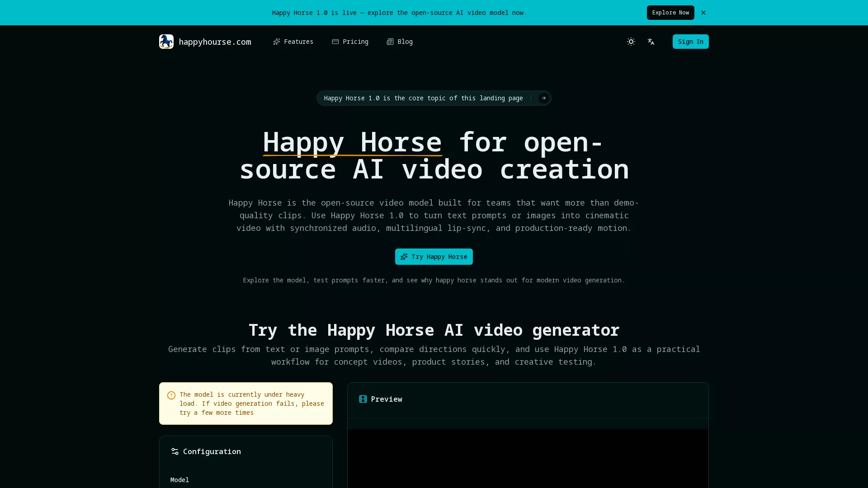Screen dimensions: 868x488
Task: Click the sparkle icon inside Try Happy Horse button
Action: [x=404, y=257]
